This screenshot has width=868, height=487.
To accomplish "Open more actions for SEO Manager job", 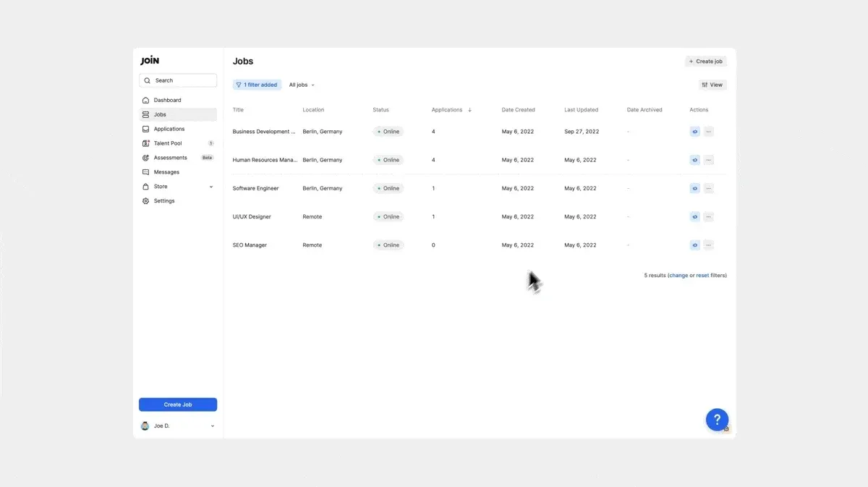I will 709,245.
